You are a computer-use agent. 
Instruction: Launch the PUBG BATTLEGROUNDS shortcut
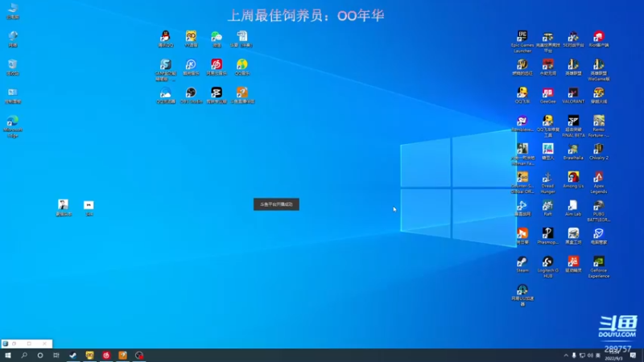click(x=598, y=211)
